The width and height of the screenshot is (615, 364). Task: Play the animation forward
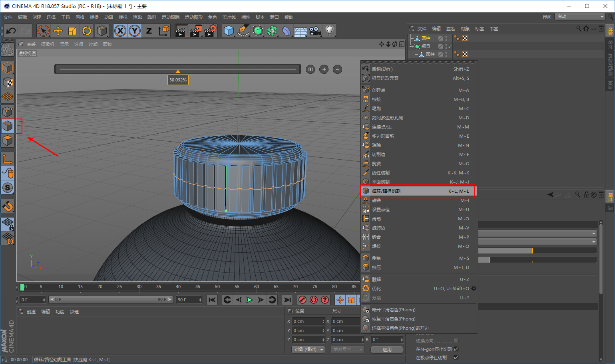coord(249,300)
